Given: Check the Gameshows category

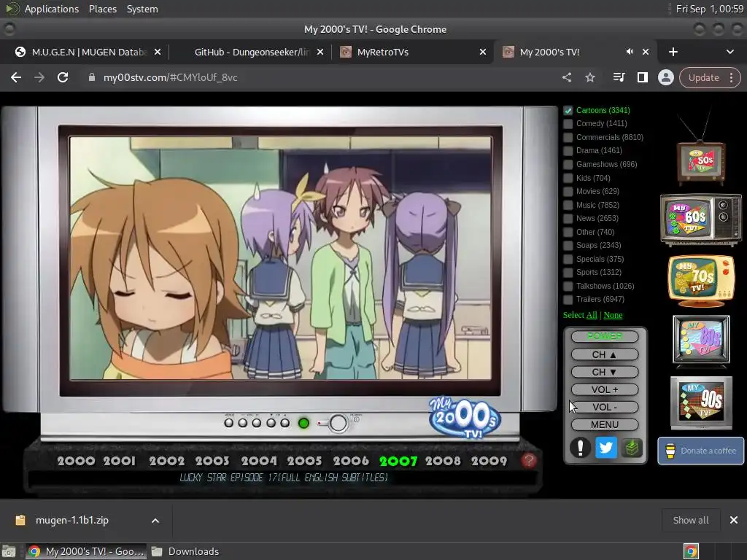Looking at the screenshot, I should [x=568, y=164].
